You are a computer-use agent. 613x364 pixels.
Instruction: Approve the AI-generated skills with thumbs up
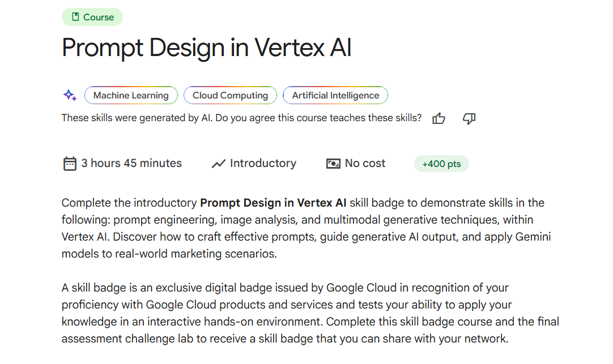pyautogui.click(x=439, y=118)
